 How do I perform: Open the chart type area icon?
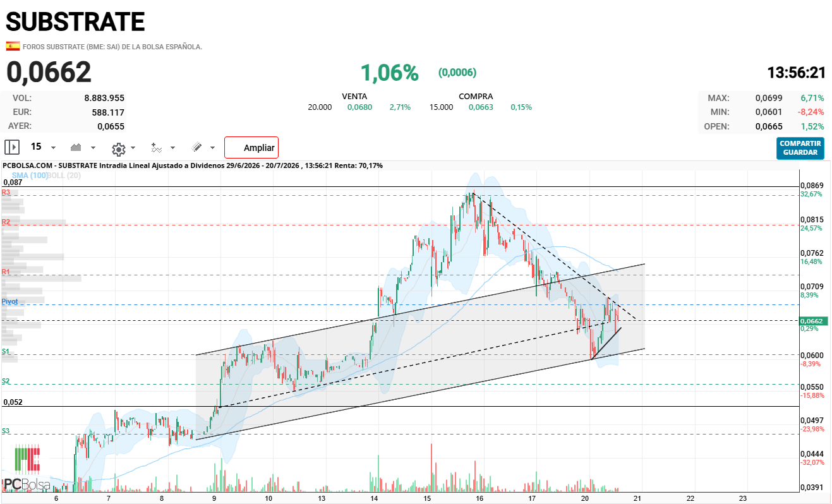point(76,147)
